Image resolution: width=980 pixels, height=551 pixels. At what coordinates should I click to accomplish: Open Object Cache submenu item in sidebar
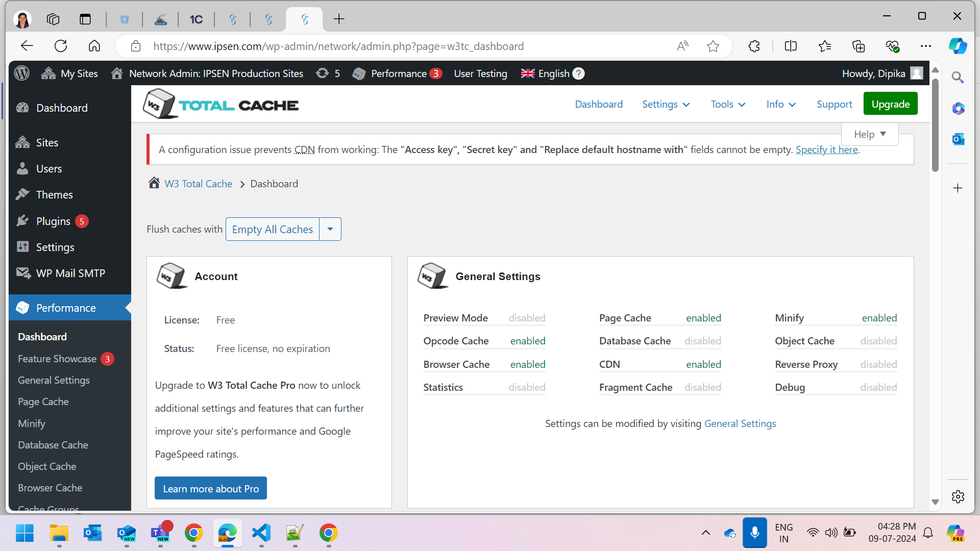click(x=47, y=466)
